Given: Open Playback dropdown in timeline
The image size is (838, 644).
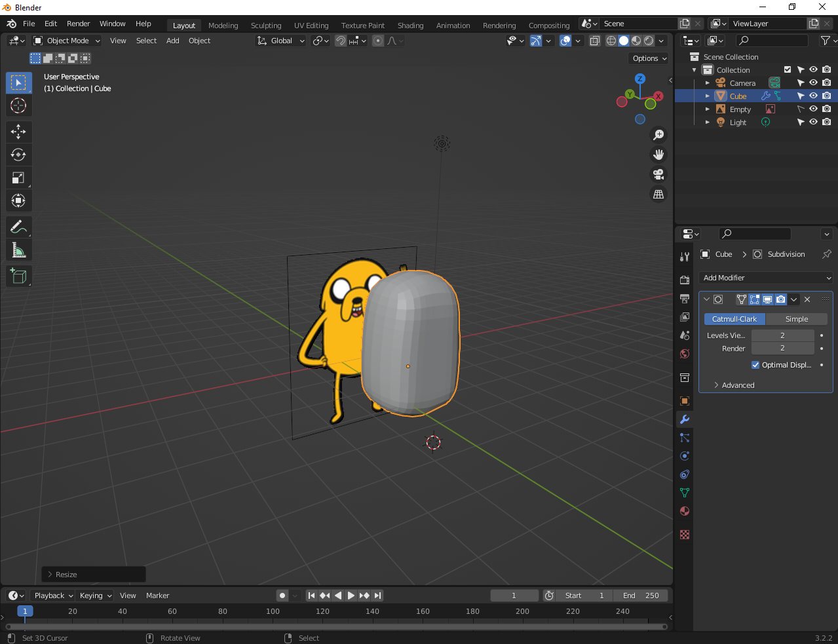Looking at the screenshot, I should pyautogui.click(x=53, y=596).
